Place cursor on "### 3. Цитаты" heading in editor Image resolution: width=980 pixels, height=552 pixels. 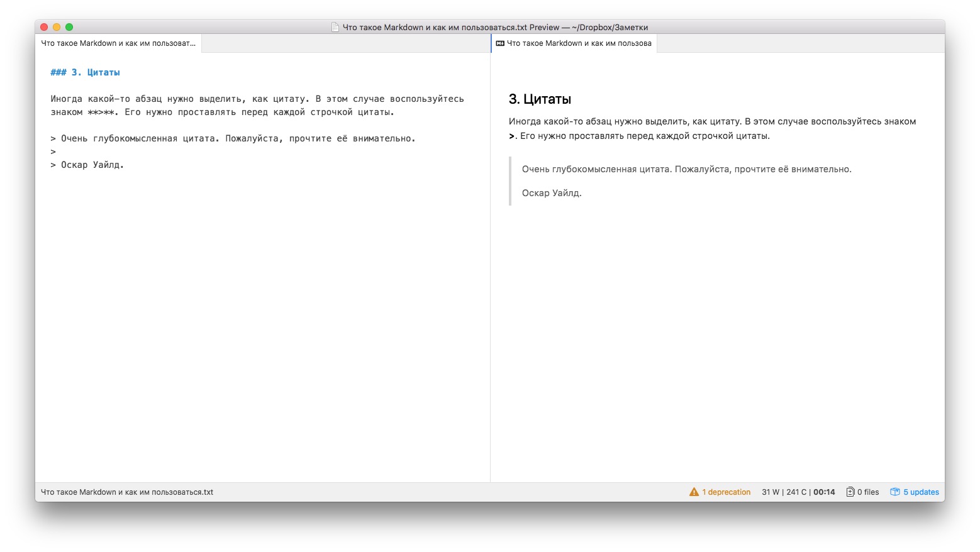pyautogui.click(x=86, y=72)
